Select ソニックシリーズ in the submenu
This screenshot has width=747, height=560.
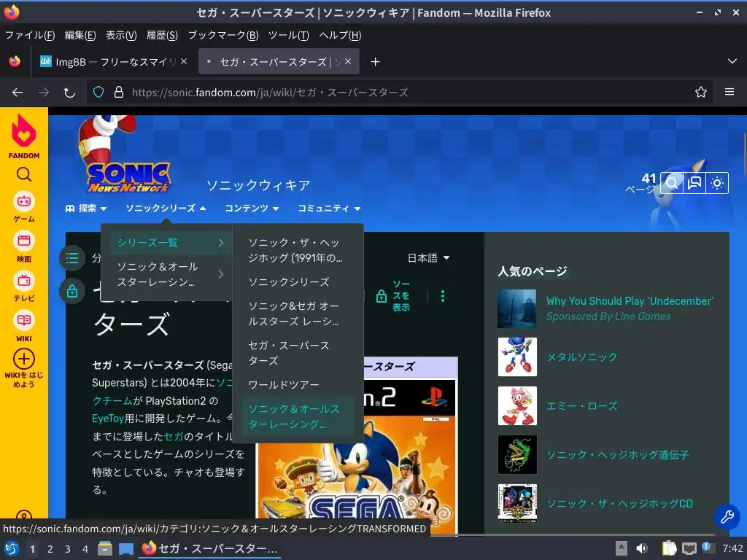click(298, 282)
